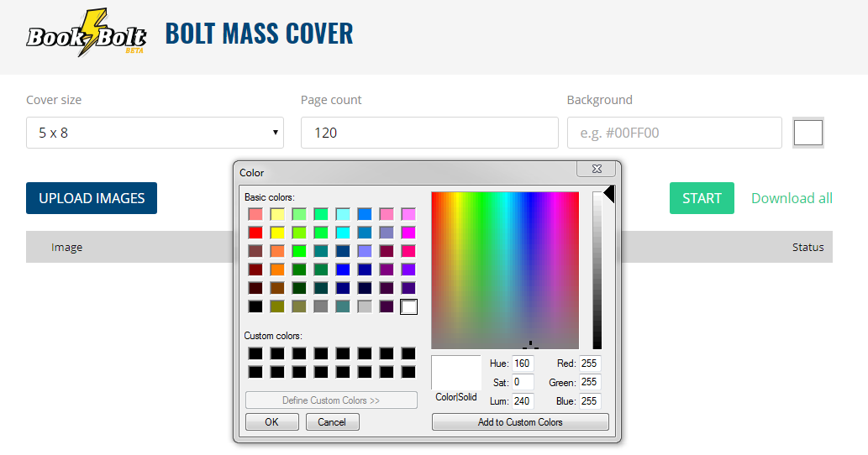Click Add to Custom Colors
Viewport: 868px width, 455px height.
pyautogui.click(x=520, y=421)
